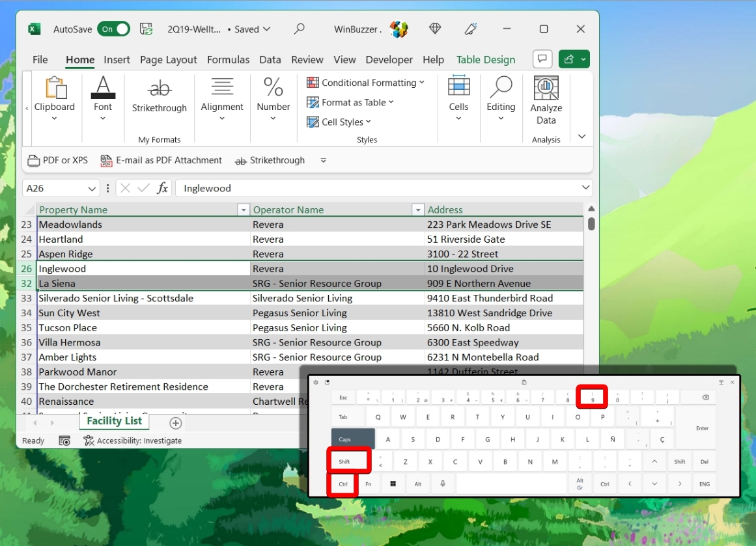Toggle the Caps key on touch keyboard
Viewport: 756px width, 546px height.
tap(352, 439)
